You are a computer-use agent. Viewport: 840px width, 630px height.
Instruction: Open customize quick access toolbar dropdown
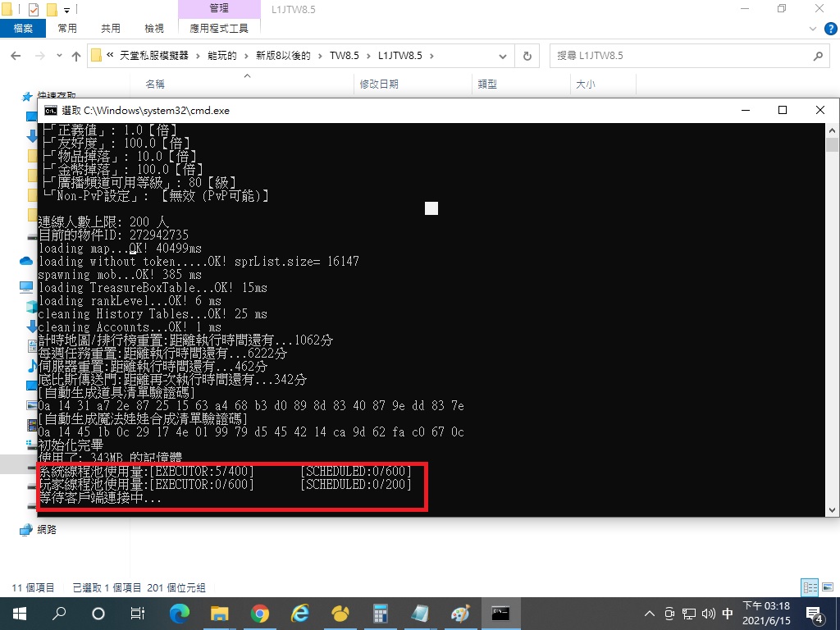(x=67, y=10)
